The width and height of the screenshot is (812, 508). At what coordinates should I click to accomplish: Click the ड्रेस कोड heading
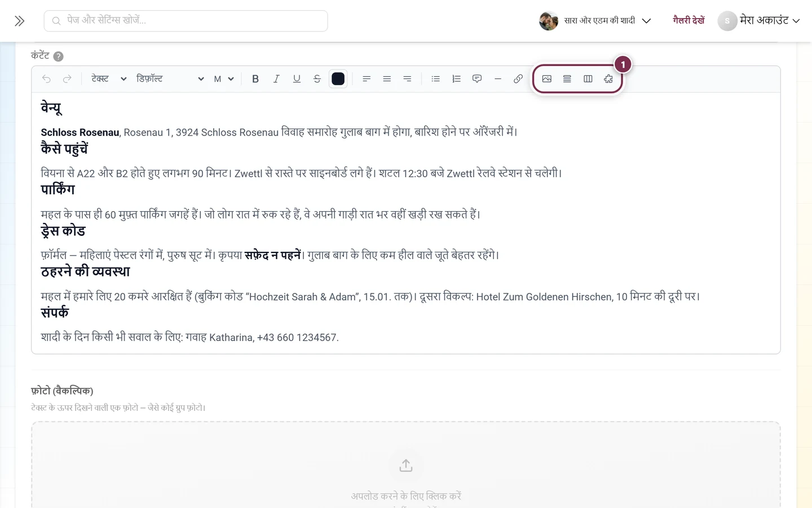point(63,231)
